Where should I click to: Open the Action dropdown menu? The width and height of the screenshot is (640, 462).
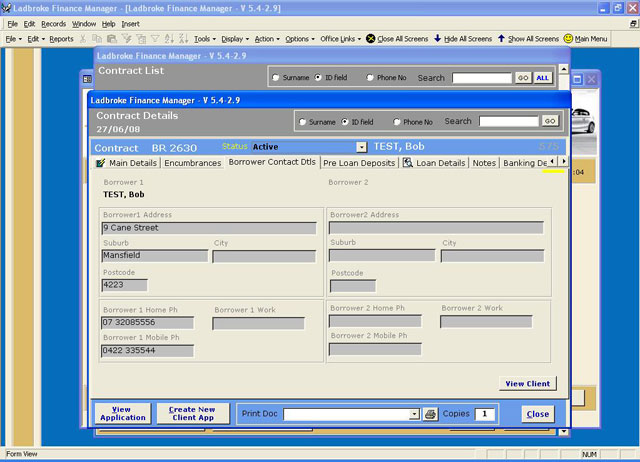click(x=267, y=39)
